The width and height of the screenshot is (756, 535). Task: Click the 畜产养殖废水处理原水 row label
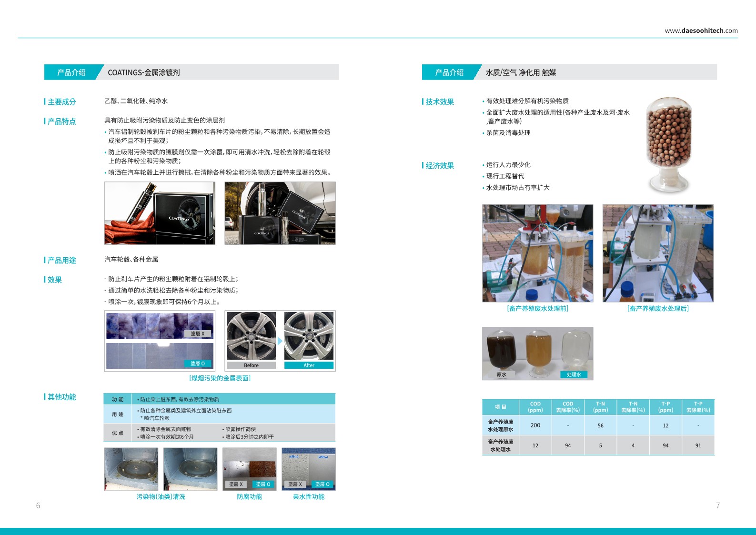[501, 425]
